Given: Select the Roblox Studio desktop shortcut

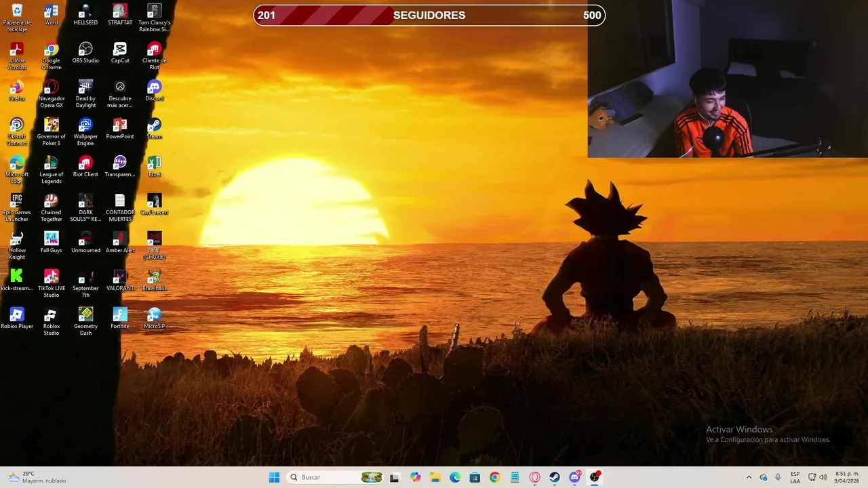Looking at the screenshot, I should [x=52, y=322].
